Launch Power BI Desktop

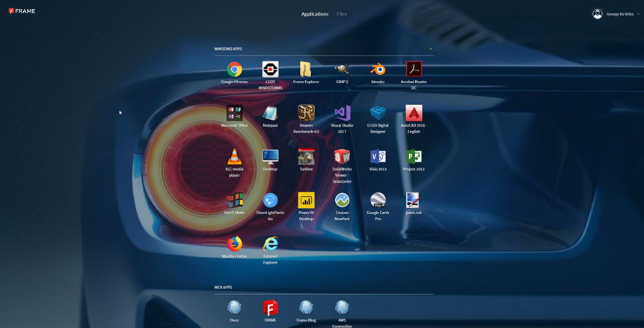click(x=306, y=201)
